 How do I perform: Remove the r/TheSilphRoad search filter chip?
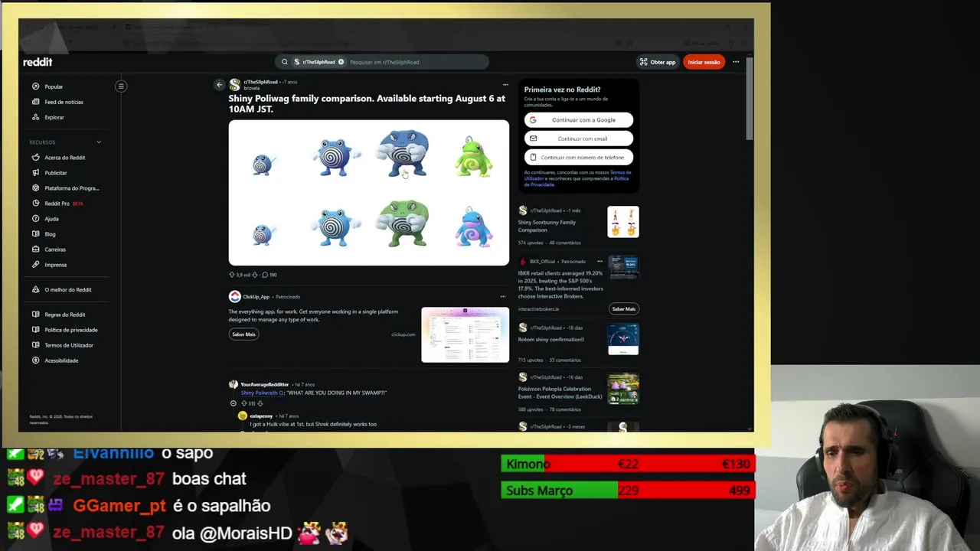341,62
